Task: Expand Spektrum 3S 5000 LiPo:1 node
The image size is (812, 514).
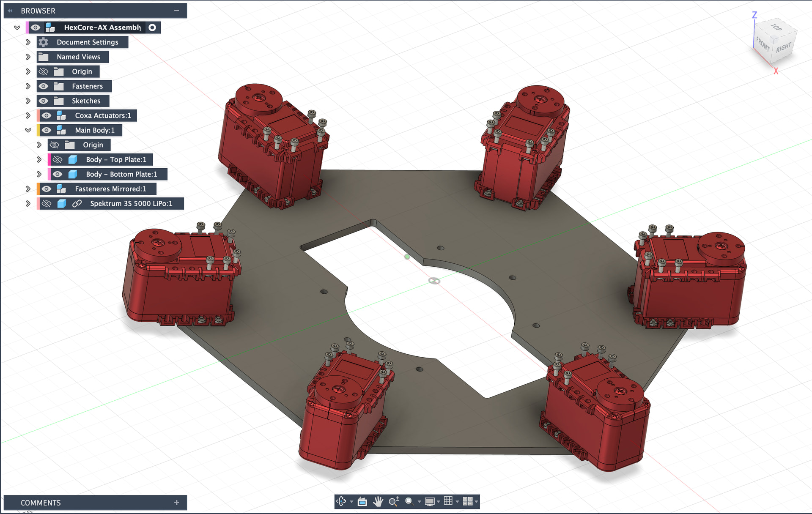Action: tap(28, 203)
